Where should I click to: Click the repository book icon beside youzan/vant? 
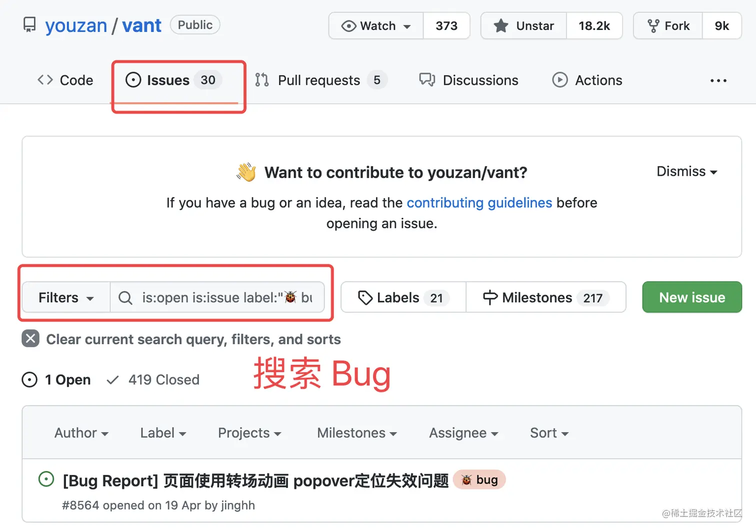click(x=29, y=24)
